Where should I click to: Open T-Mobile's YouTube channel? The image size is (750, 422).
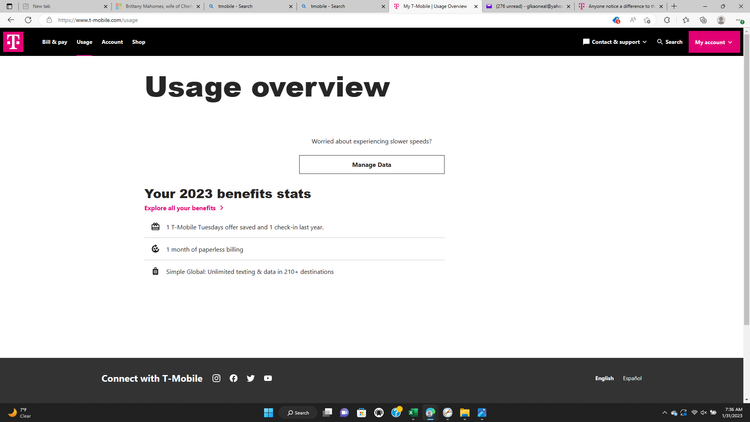tap(268, 378)
